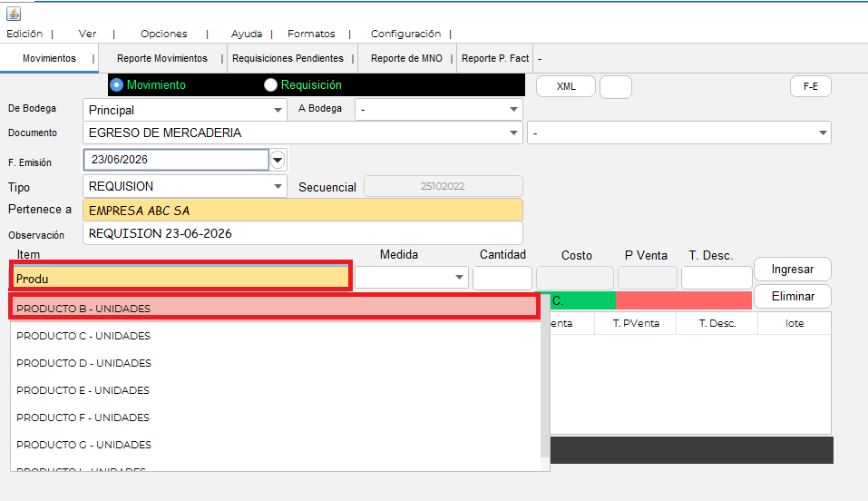Open the F. Emisión date picker arrow
Image resolution: width=868 pixels, height=501 pixels.
point(278,160)
